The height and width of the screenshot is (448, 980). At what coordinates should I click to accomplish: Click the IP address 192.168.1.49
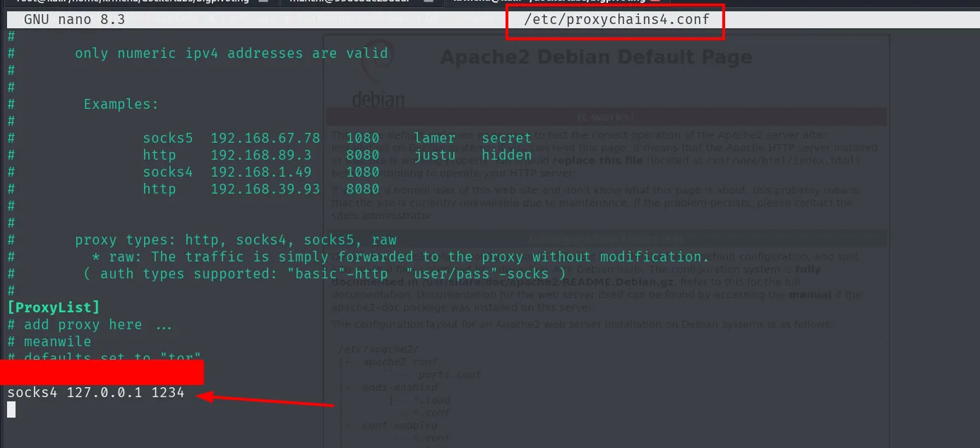[261, 172]
